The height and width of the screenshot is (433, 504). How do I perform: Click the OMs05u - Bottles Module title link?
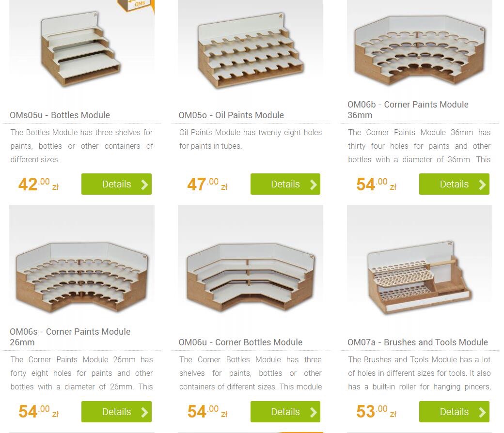click(60, 115)
